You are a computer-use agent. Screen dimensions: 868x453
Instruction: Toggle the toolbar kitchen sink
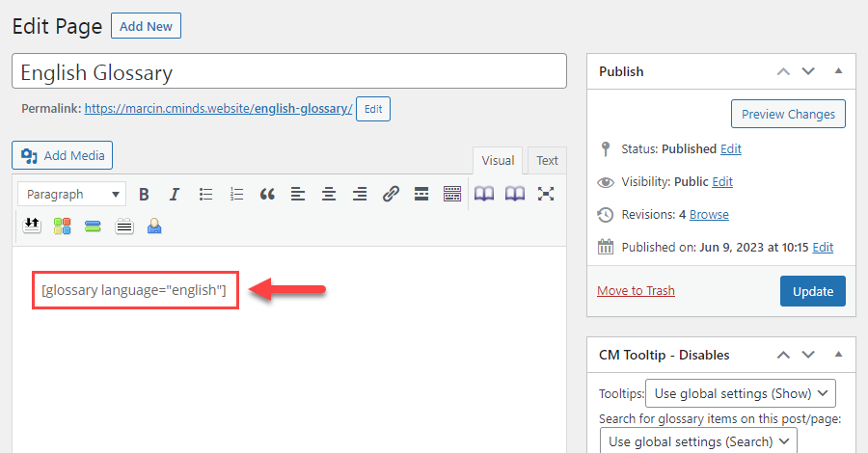tap(452, 194)
